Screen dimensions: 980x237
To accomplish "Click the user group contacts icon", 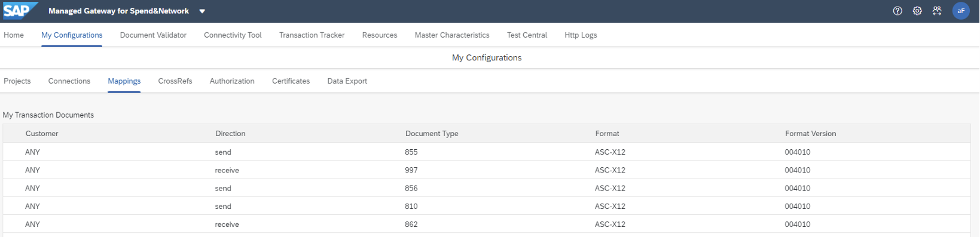I will pyautogui.click(x=937, y=11).
